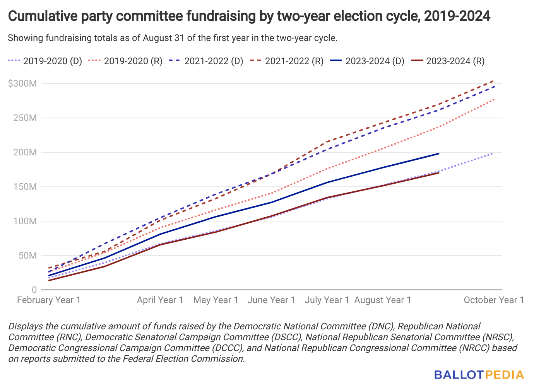The width and height of the screenshot is (534, 392).
Task: Select the 2021-2022 (R) legend label
Action: point(294,61)
